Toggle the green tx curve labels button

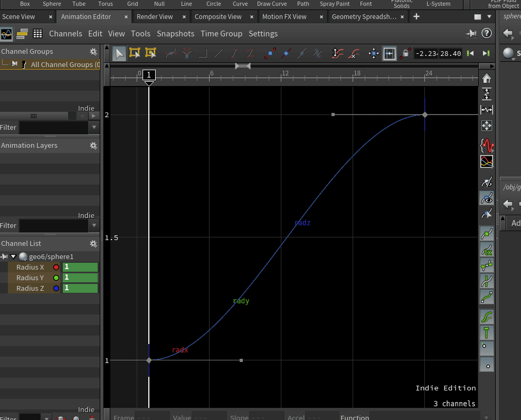tap(487, 250)
